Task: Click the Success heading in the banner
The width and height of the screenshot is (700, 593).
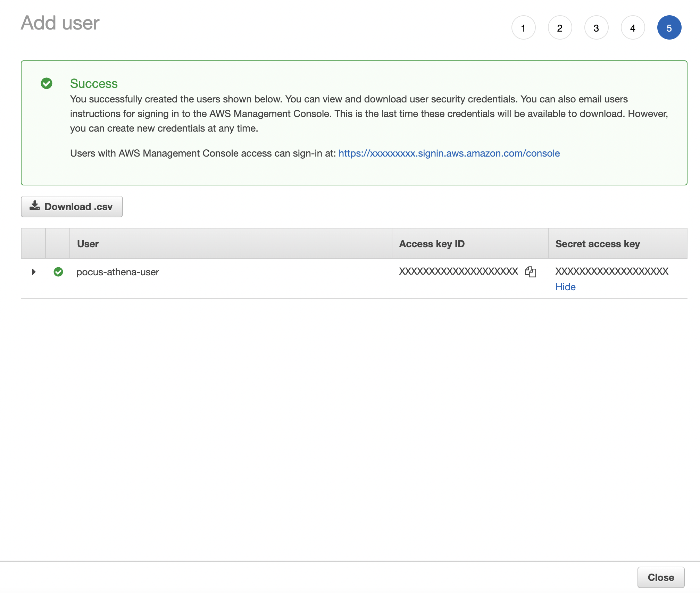Action: [94, 83]
